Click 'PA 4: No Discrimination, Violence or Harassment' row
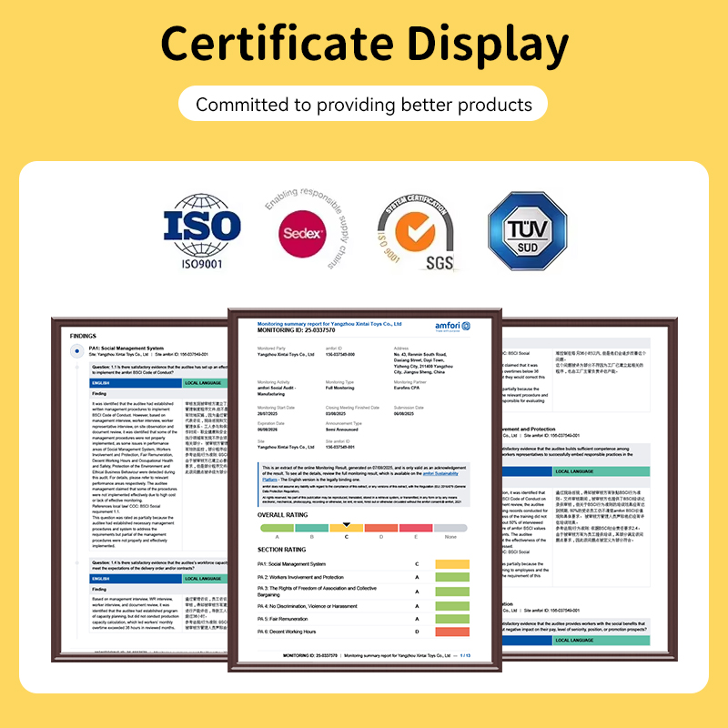This screenshot has height=728, width=728. click(x=363, y=606)
